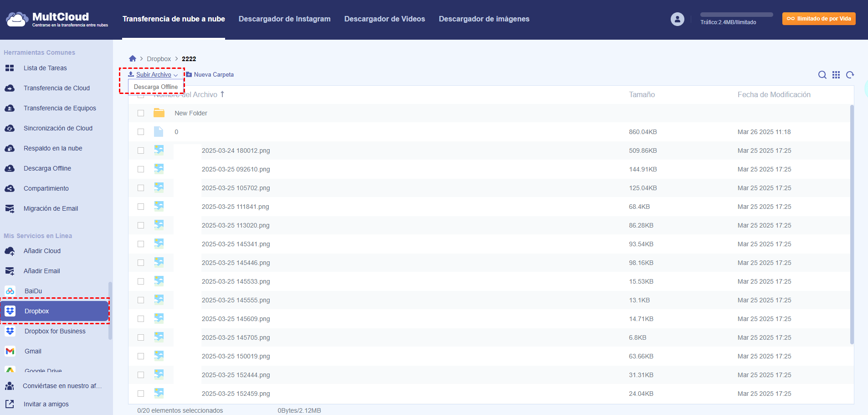The image size is (868, 415).
Task: Choose Descarga Offline from upload menu
Action: (x=156, y=87)
